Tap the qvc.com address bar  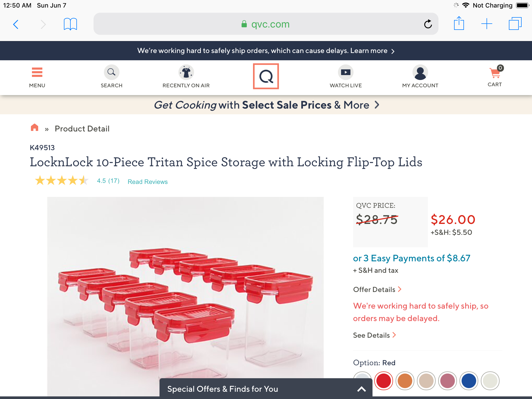[x=266, y=24]
